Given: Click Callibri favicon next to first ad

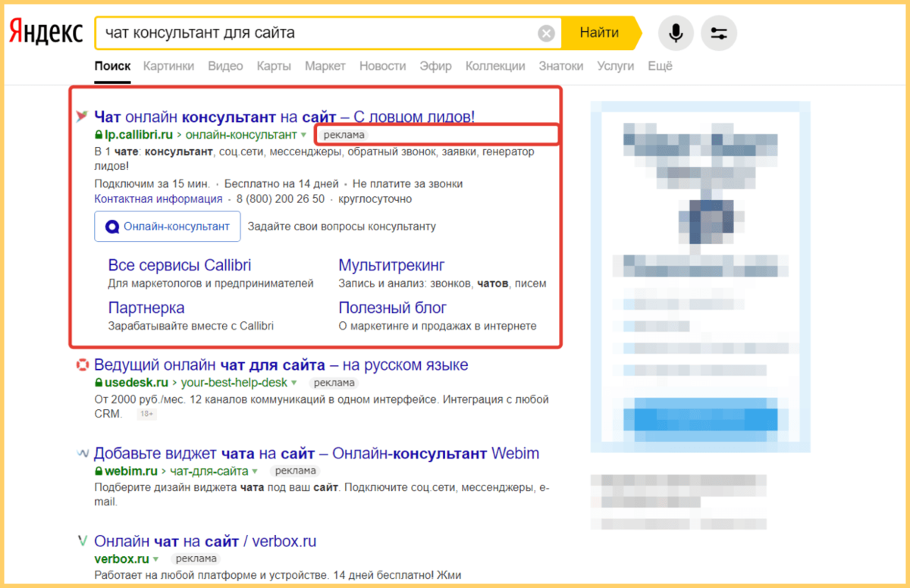Looking at the screenshot, I should click(82, 116).
